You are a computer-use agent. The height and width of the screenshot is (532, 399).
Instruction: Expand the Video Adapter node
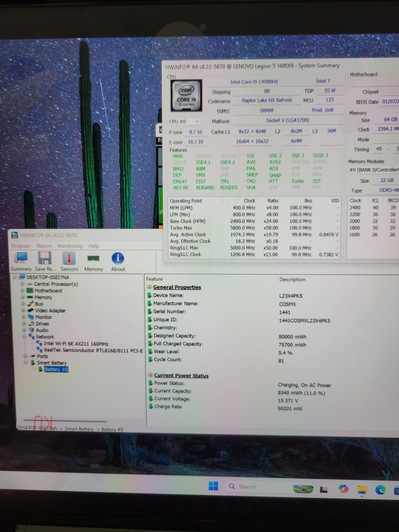click(23, 311)
